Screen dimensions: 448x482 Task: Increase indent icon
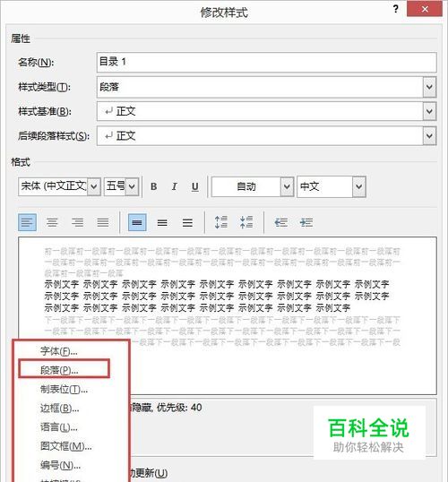(306, 222)
